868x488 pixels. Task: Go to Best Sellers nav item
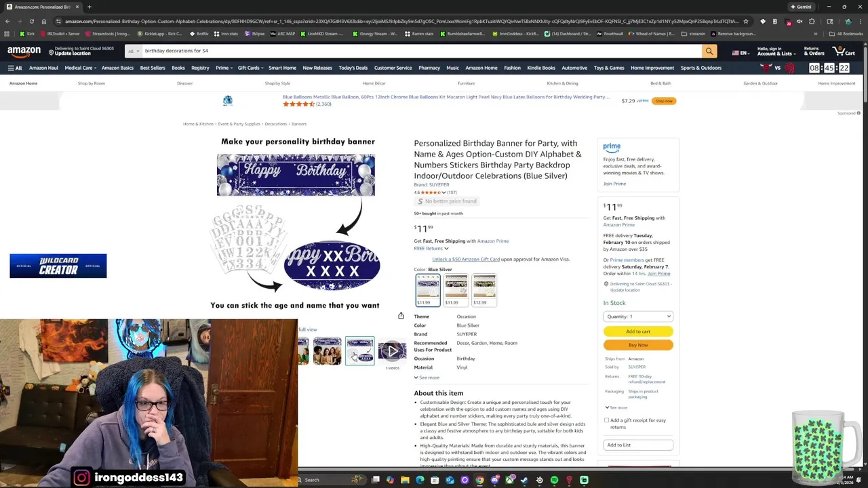(153, 68)
